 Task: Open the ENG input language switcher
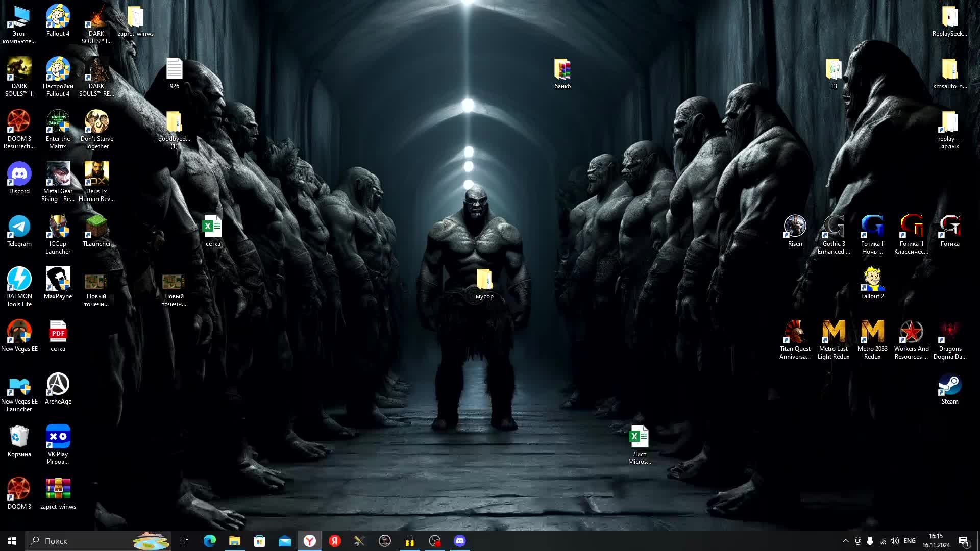click(910, 541)
